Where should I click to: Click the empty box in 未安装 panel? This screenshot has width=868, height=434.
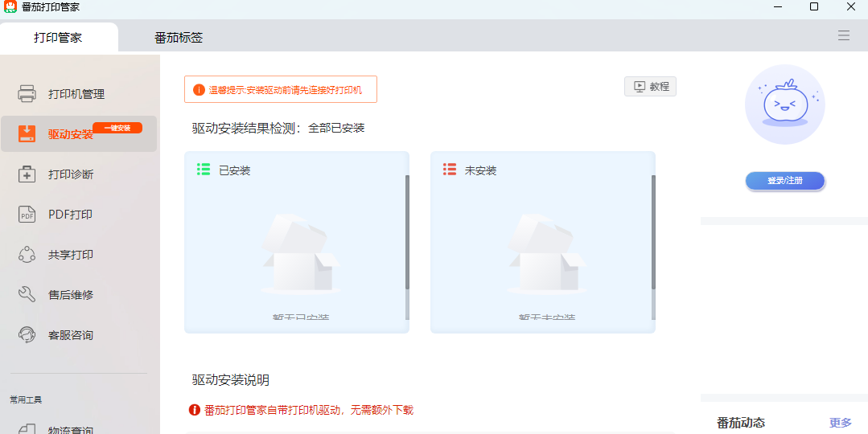[546, 254]
